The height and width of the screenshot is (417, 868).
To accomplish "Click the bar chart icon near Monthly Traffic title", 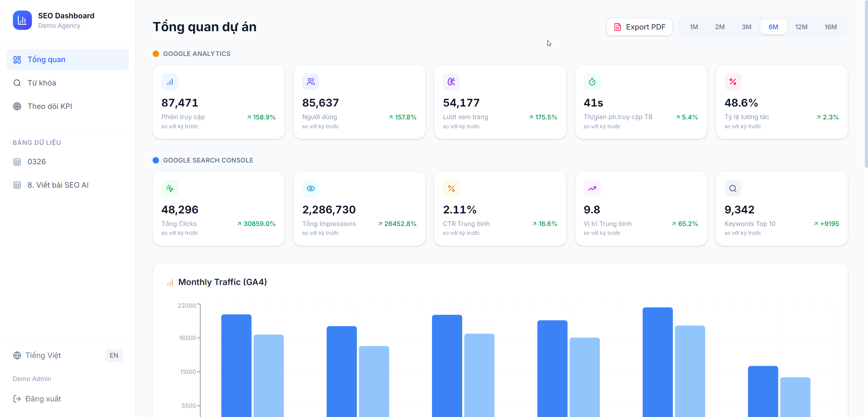I will (170, 282).
